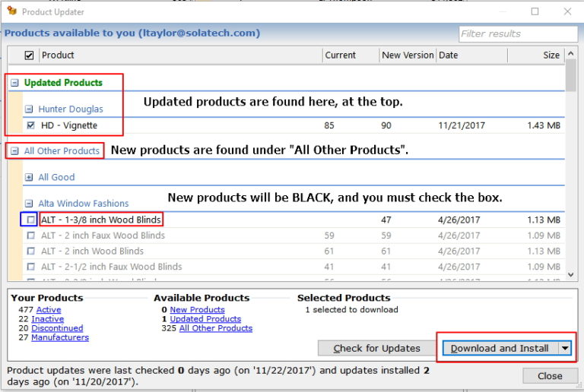Image resolution: width=584 pixels, height=392 pixels.
Task: Click the 1.43 MB size value
Action: 544,125
